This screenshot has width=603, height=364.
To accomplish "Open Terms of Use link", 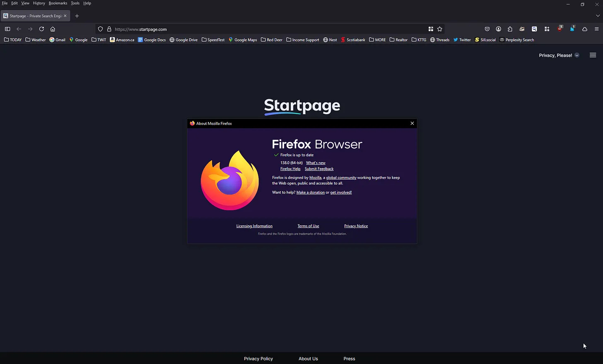I will [x=308, y=226].
